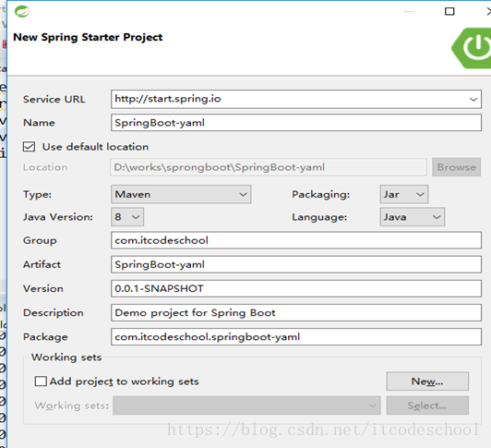
Task: Click the Package label
Action: (x=45, y=337)
